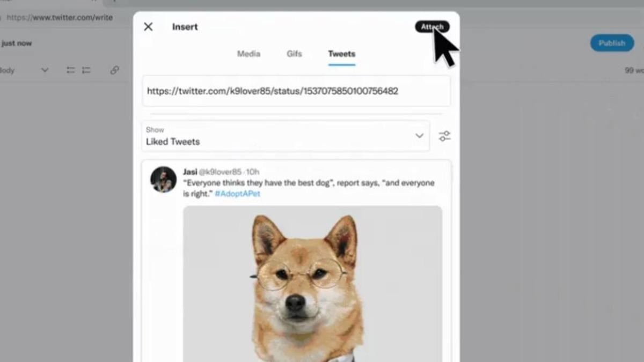Viewport: 644px width, 362px height.
Task: Click the dog photo in the tweet
Action: tap(311, 279)
